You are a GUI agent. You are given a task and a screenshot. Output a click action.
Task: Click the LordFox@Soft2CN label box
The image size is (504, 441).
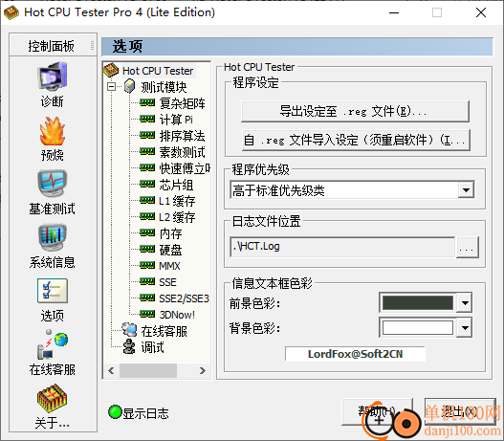(355, 354)
